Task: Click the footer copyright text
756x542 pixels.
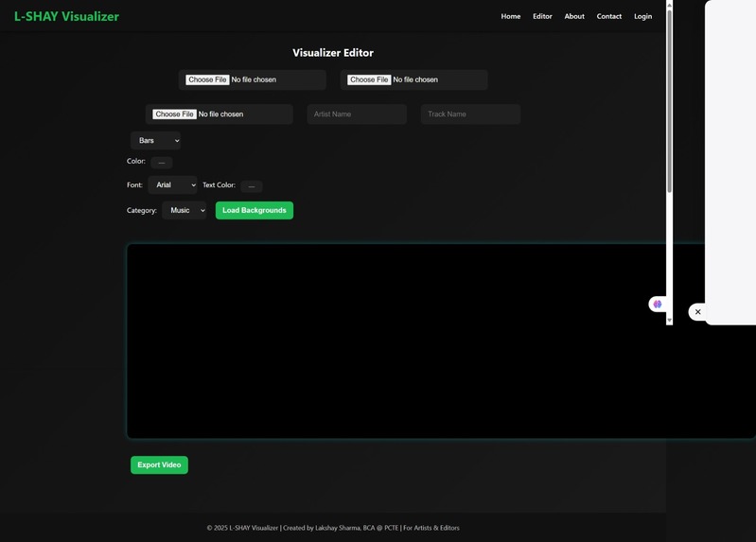Action: (333, 528)
